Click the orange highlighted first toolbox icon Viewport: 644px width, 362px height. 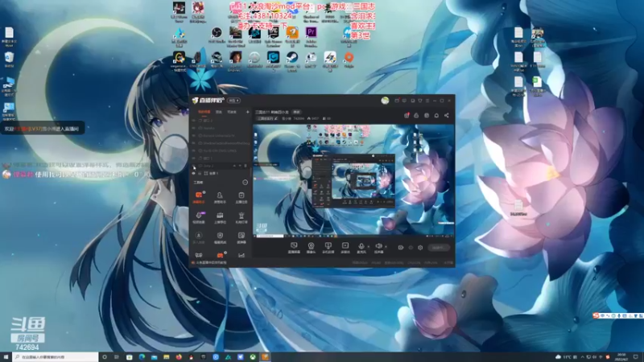click(199, 195)
